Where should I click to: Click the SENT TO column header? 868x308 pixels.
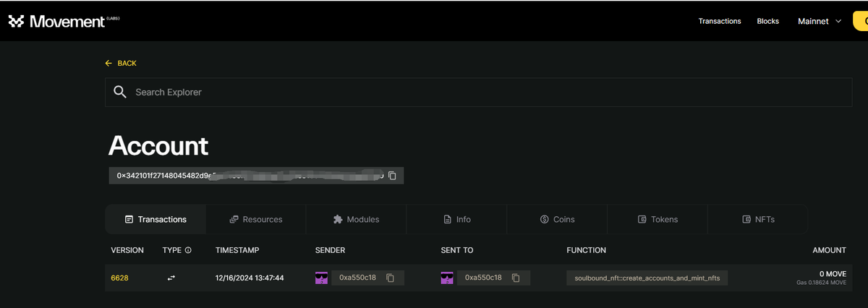click(x=457, y=250)
